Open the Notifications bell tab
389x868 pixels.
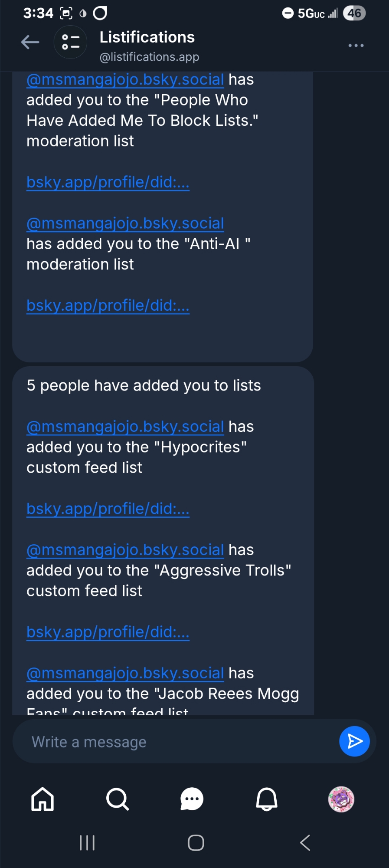tap(267, 799)
